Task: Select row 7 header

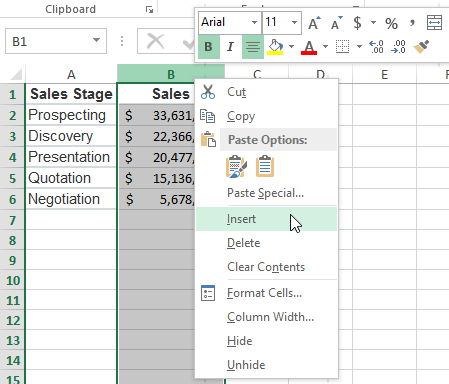Action: 12,220
